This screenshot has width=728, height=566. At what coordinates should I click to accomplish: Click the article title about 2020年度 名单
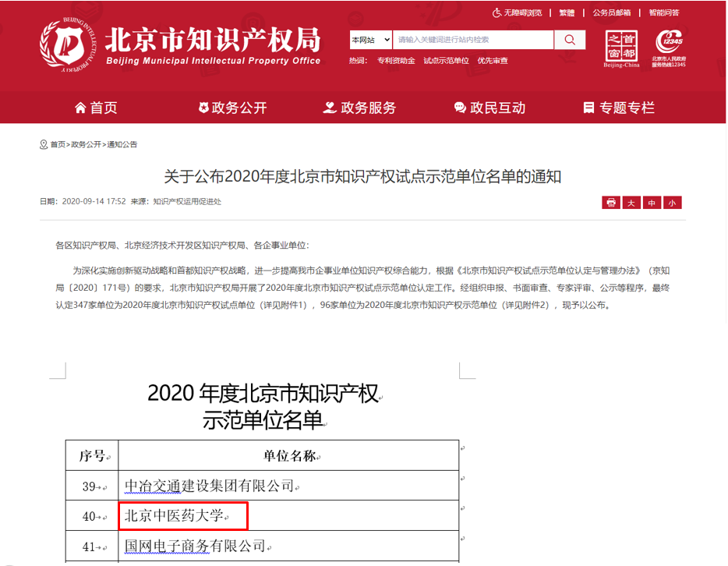(x=362, y=177)
